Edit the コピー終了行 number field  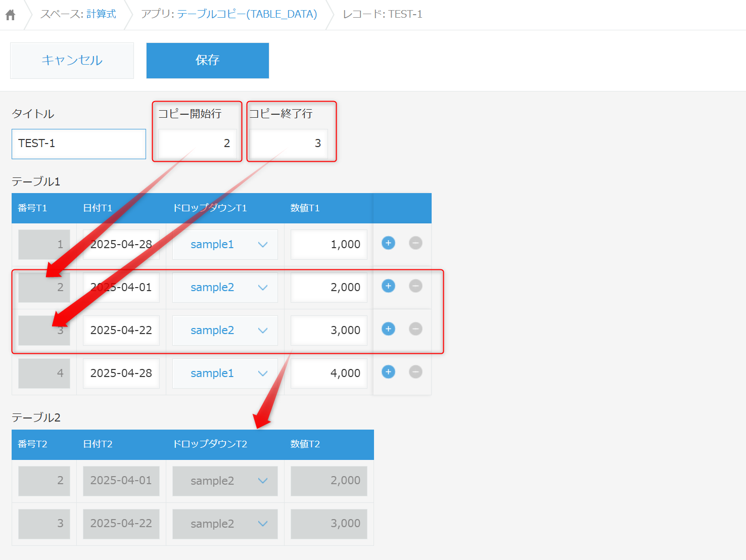[288, 144]
